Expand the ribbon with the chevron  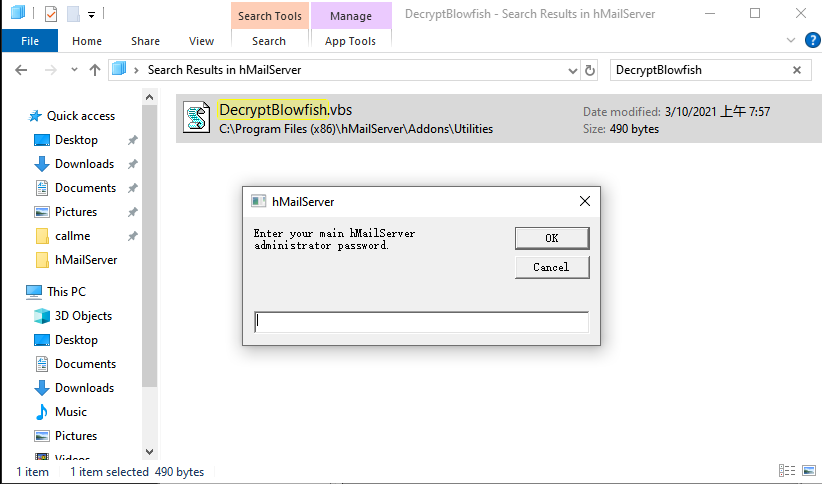coord(791,40)
